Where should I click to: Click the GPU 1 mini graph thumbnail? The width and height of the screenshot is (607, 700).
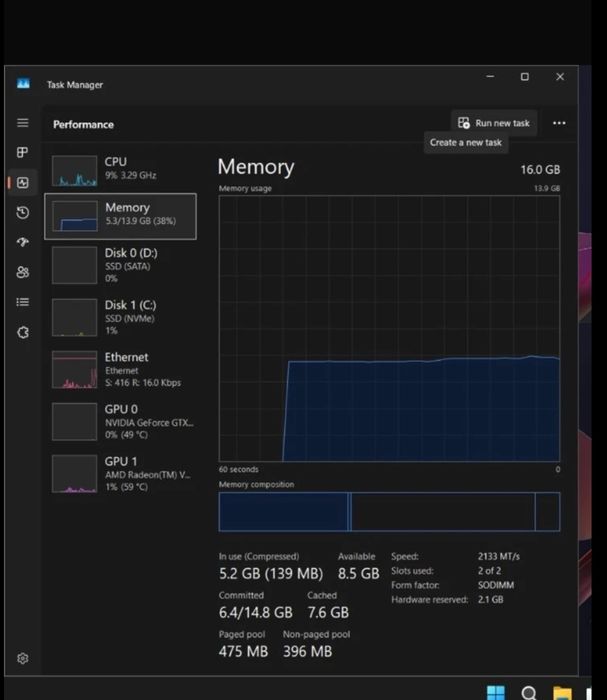point(75,474)
